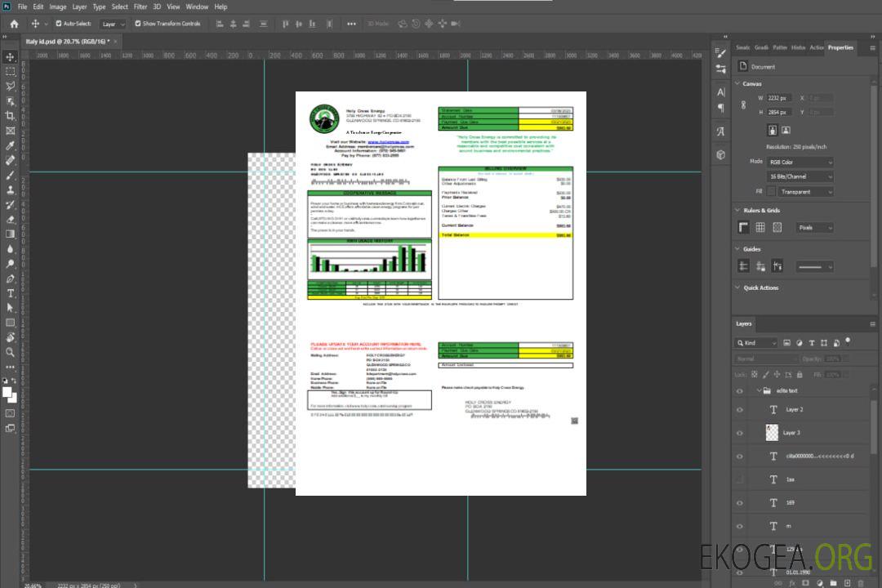Activate the Horizontal Type tool

click(11, 293)
